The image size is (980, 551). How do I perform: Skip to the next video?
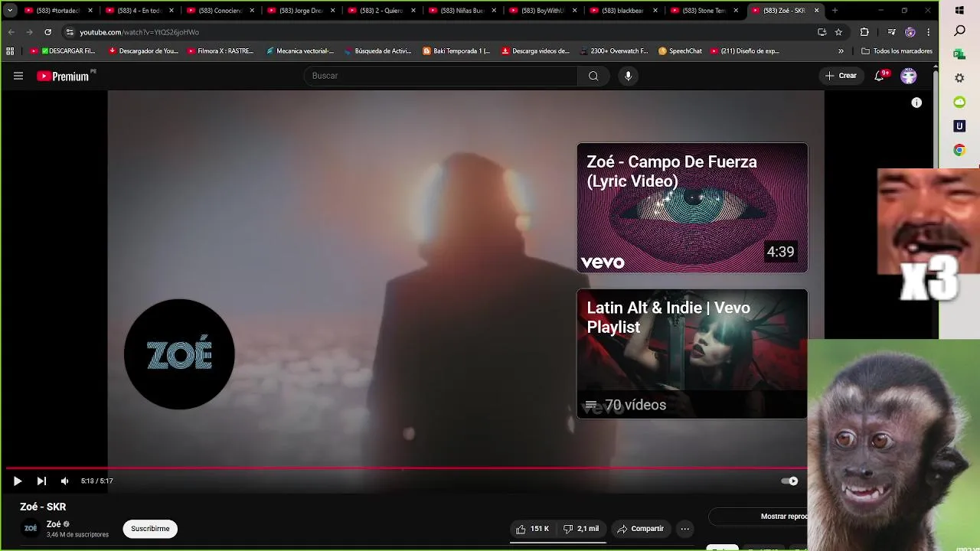coord(41,481)
